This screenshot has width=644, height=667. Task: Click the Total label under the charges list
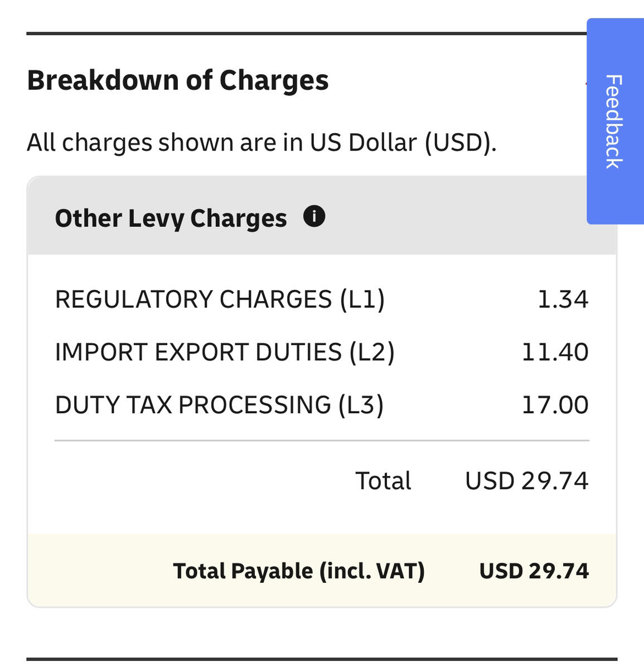coord(383,481)
